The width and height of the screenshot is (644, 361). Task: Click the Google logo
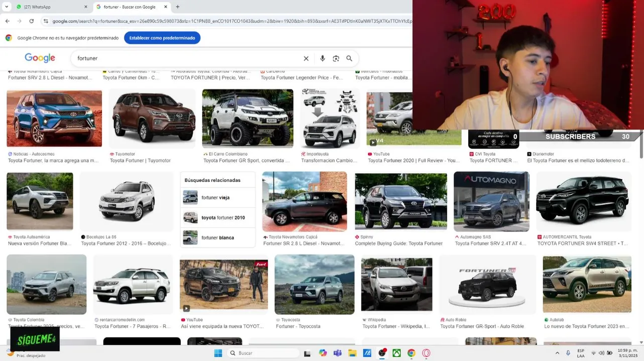coord(40,59)
